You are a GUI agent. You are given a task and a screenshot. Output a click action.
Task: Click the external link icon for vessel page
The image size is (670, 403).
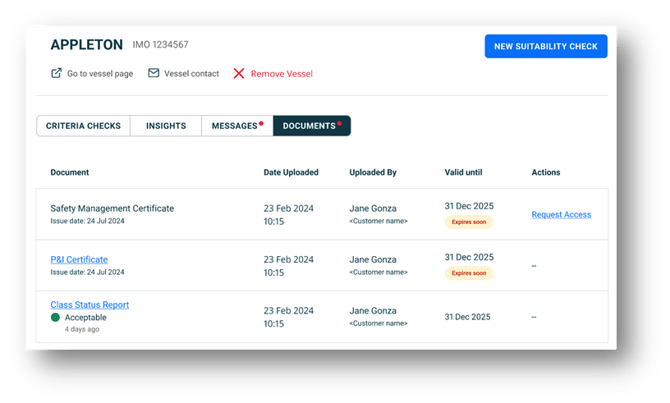tap(57, 74)
